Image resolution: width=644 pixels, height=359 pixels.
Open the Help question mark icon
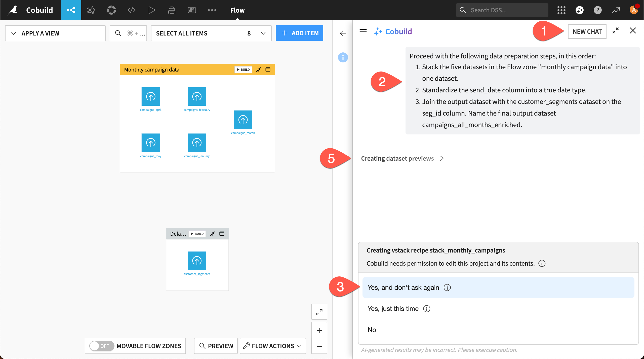(x=597, y=10)
